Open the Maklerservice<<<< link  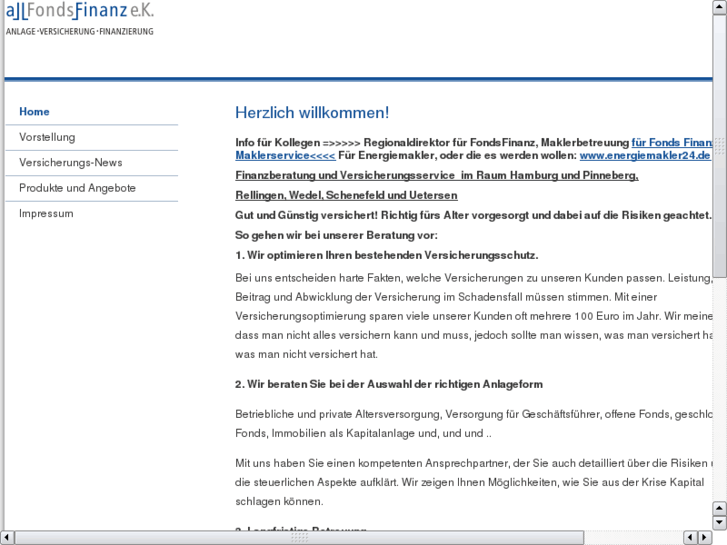tap(285, 155)
